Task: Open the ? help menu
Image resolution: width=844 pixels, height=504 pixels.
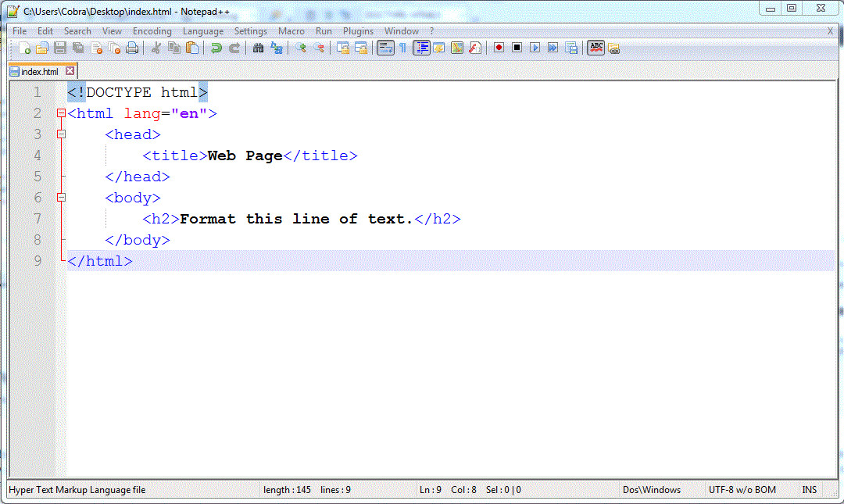Action: pyautogui.click(x=431, y=31)
